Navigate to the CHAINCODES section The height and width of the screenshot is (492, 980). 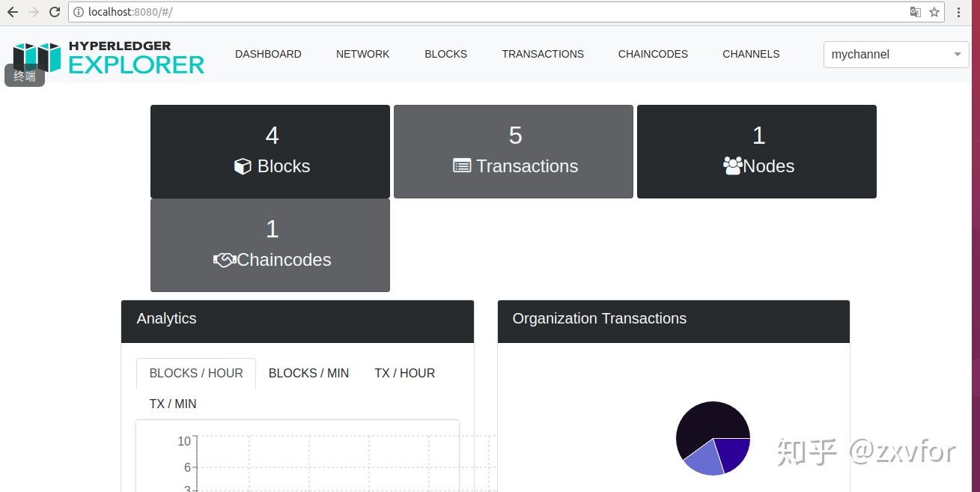click(x=652, y=54)
